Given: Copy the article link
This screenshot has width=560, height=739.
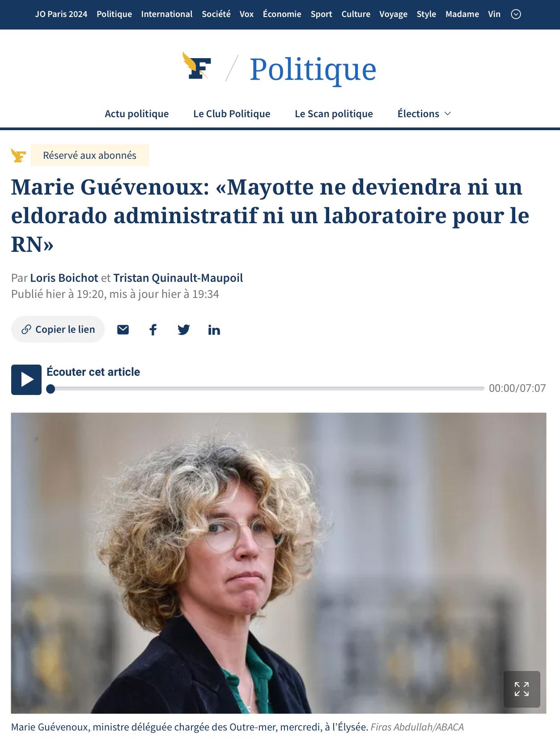Looking at the screenshot, I should (58, 329).
